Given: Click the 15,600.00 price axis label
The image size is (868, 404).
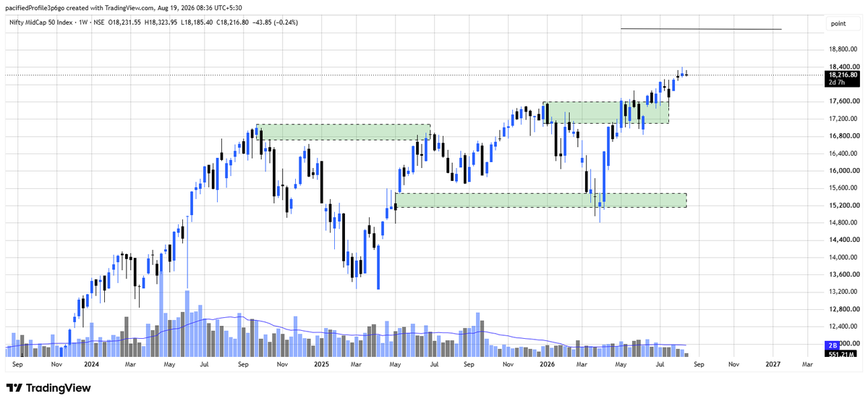Looking at the screenshot, I should pos(843,188).
